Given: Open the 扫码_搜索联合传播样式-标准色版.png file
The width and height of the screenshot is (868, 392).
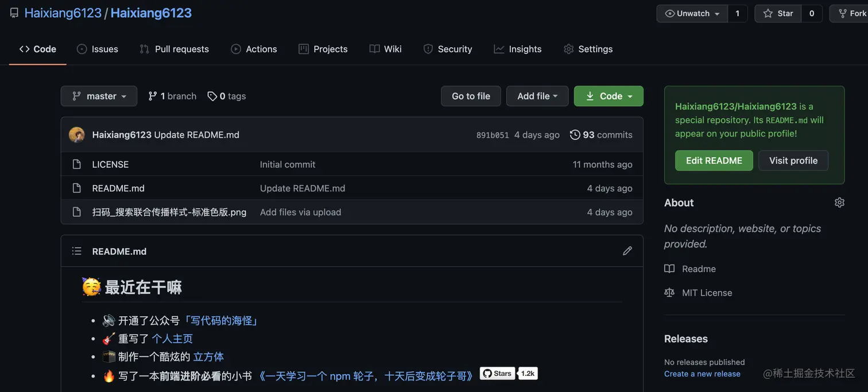Looking at the screenshot, I should (x=169, y=212).
